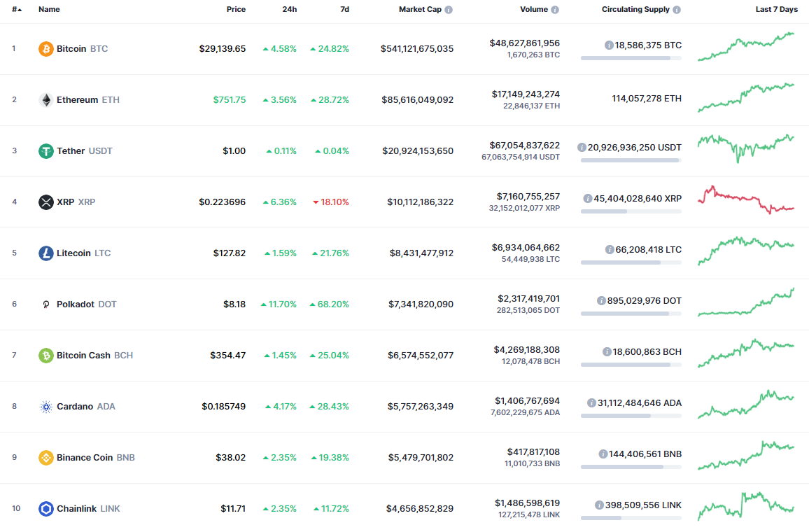Open the Volume column info tooltip icon
Viewport: 809px width, 532px height.
click(555, 9)
